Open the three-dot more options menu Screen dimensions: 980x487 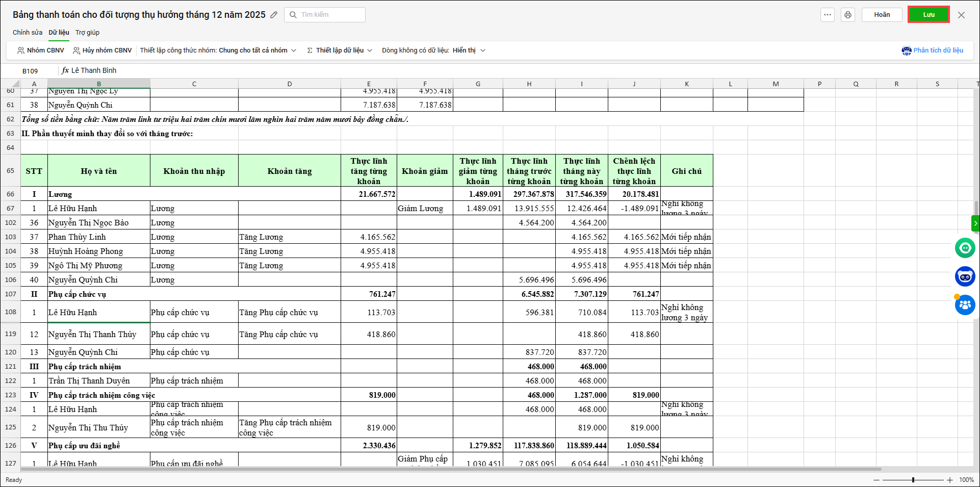(x=828, y=15)
